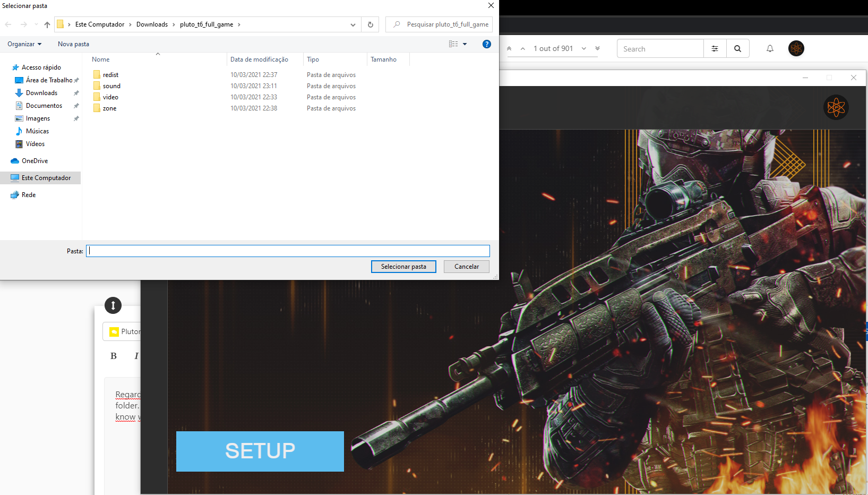868x495 pixels.
Task: Click the SETUP button in launcher
Action: (x=260, y=451)
